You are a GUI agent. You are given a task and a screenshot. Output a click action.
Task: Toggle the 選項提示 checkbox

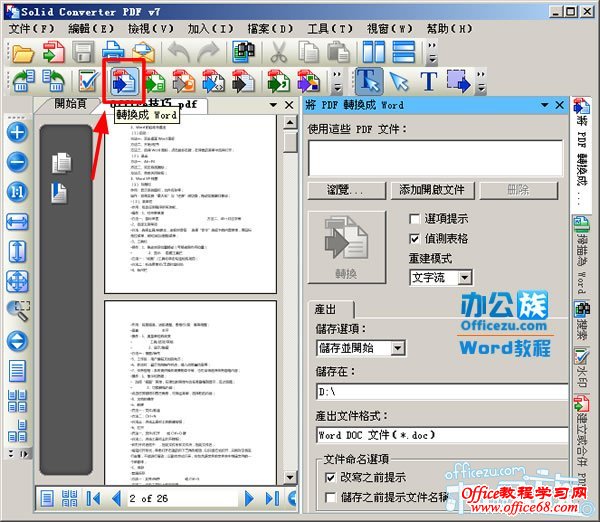(x=414, y=219)
